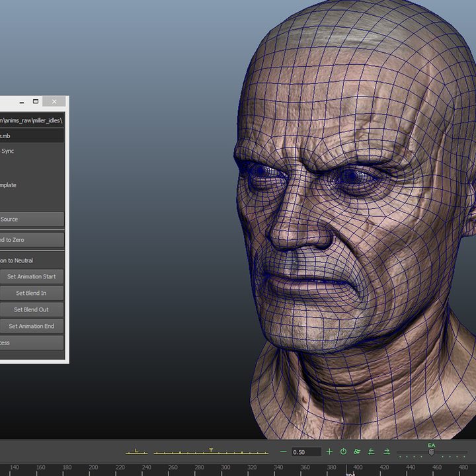Click the green left-arrows icon
476x476 pixels.
(372, 452)
